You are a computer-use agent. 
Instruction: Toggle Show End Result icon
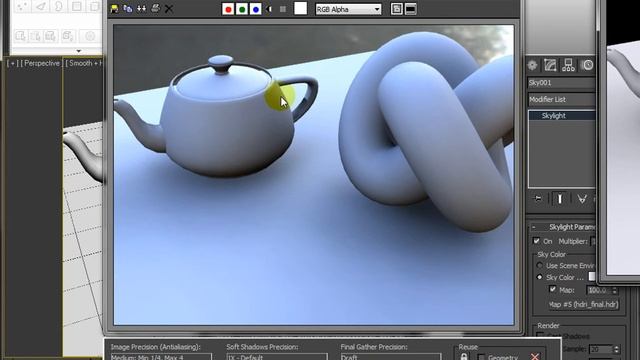[x=560, y=199]
